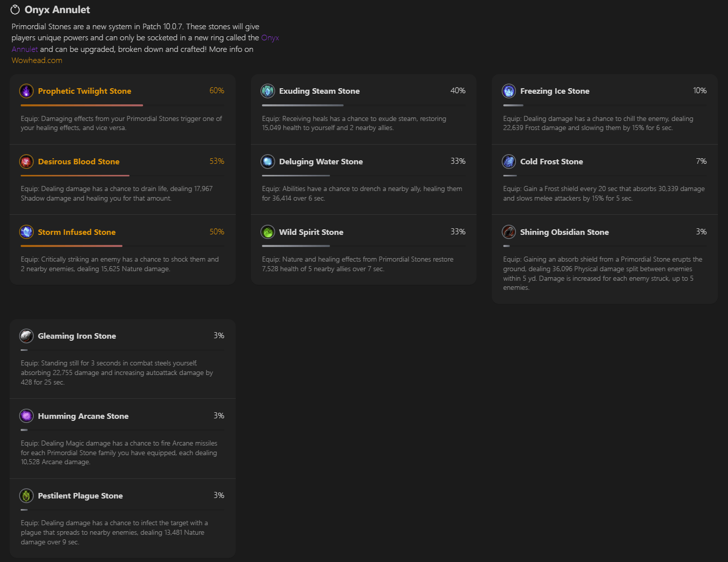Click the Storm Infused Stone equip description
This screenshot has height=562, width=728.
pos(120,264)
